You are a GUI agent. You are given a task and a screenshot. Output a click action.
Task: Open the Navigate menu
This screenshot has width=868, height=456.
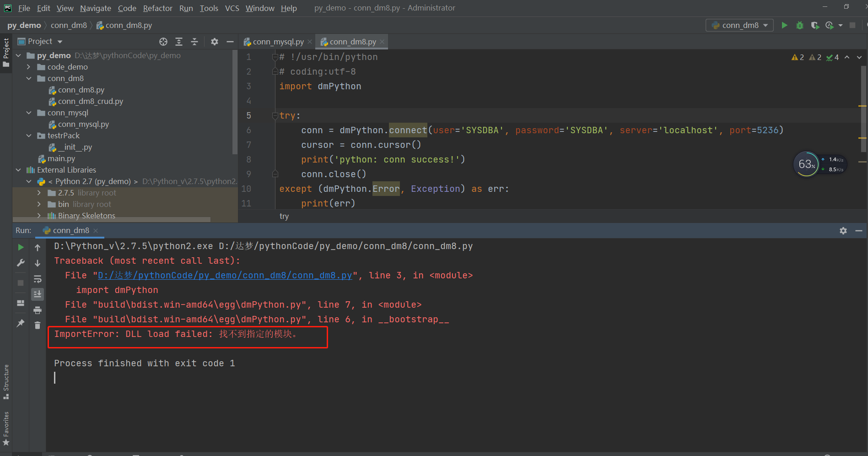96,8
